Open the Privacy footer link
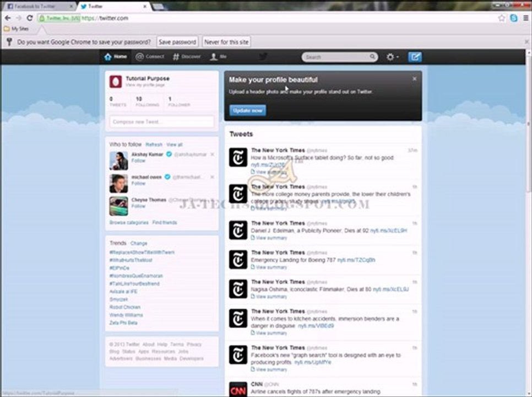This screenshot has height=397, width=532. coord(194,345)
